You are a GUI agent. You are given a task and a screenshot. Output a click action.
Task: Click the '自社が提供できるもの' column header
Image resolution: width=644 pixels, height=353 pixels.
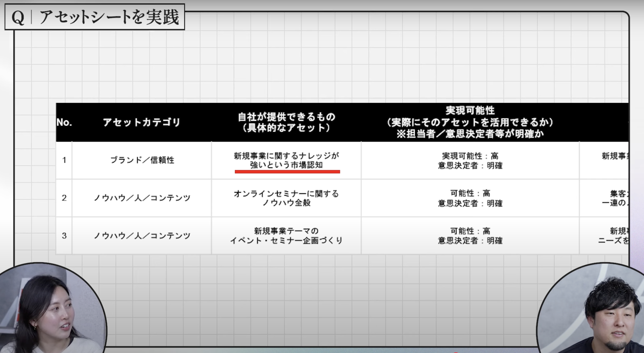(286, 122)
